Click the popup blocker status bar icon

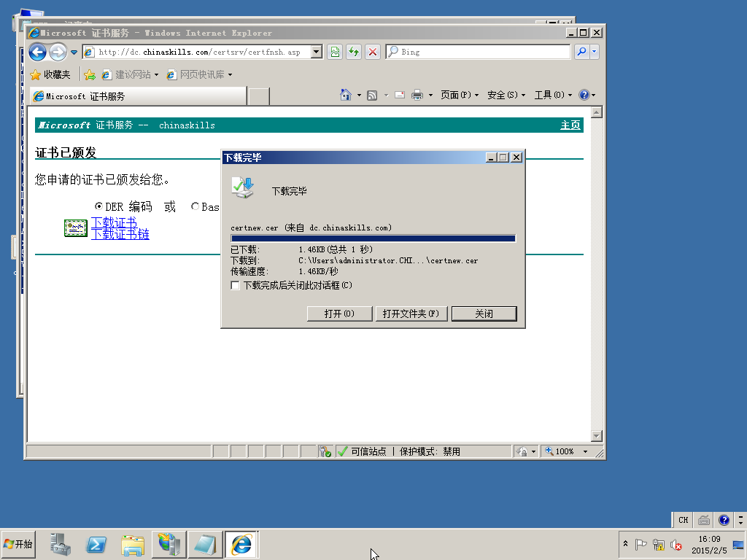tap(325, 451)
